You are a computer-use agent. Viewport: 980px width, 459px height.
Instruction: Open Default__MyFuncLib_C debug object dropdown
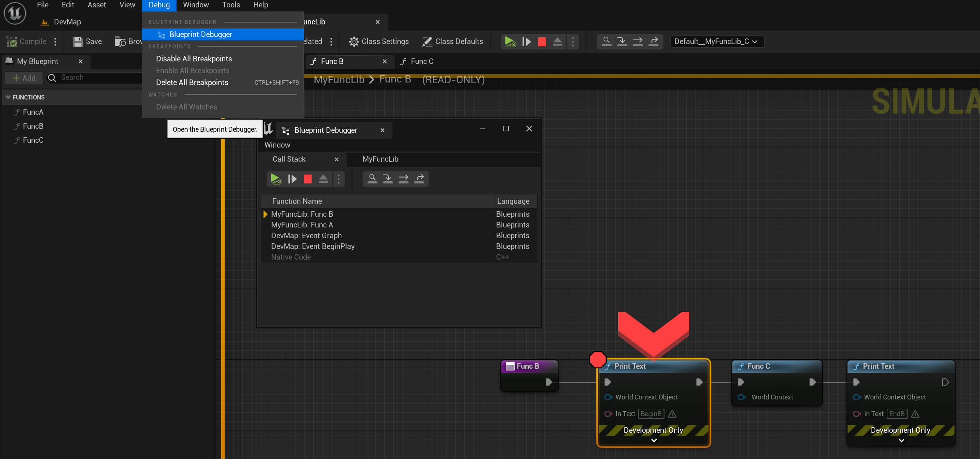pyautogui.click(x=716, y=41)
